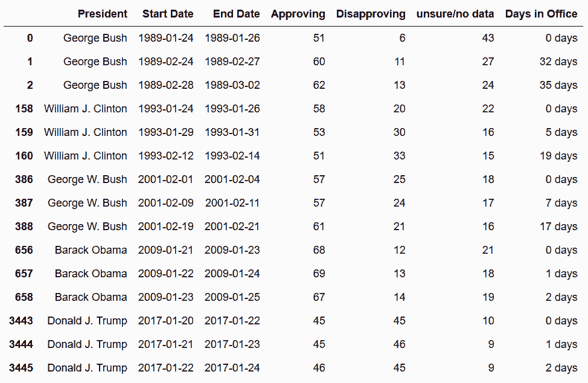Viewport: 588px width, 383px height.
Task: Click Donald J. Trump in row 3445
Action: [x=87, y=368]
